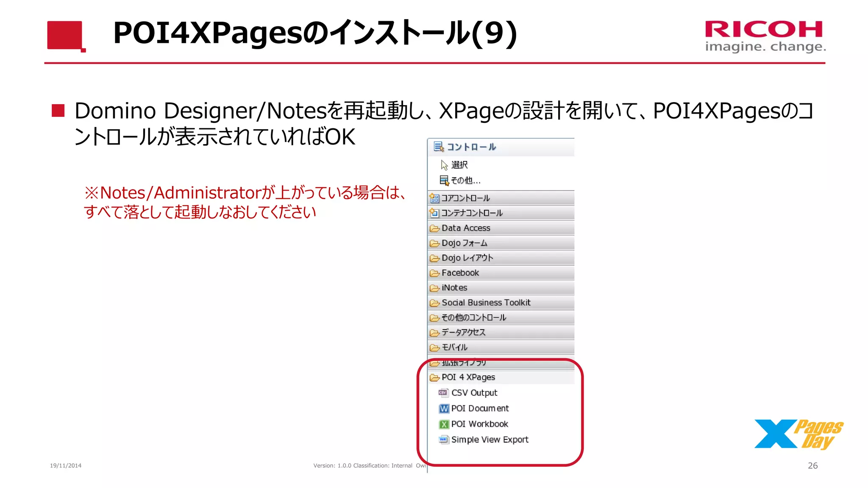Expand the iNotes drawer

tap(501, 288)
